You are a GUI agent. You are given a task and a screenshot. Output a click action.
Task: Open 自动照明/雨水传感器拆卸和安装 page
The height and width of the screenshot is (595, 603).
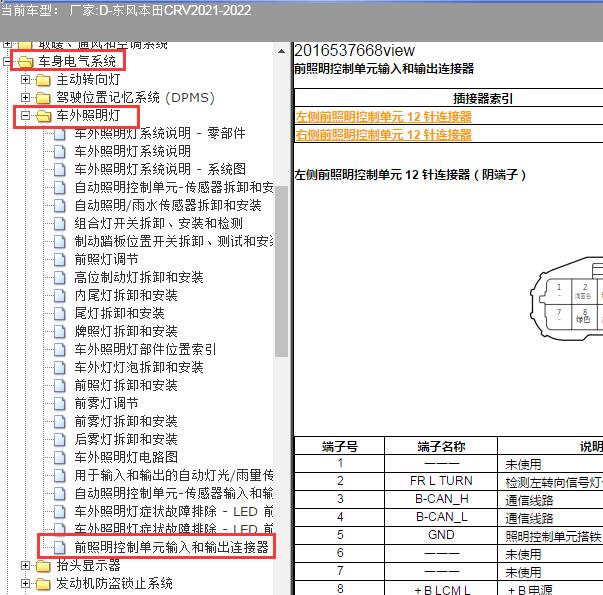[168, 205]
